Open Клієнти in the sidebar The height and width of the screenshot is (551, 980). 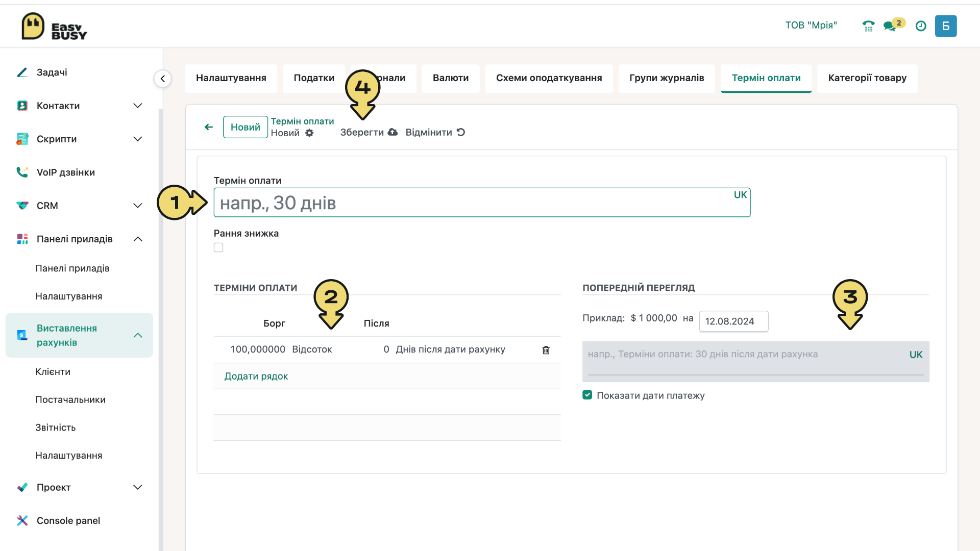[53, 371]
